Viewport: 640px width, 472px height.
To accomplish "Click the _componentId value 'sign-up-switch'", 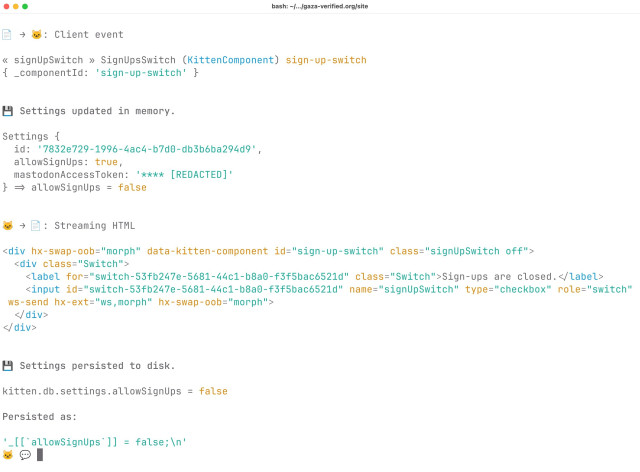I will click(141, 73).
